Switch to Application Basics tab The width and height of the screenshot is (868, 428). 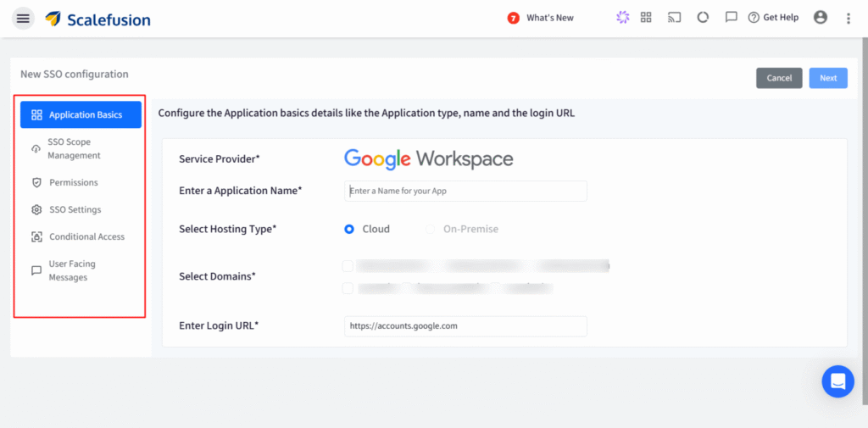(81, 114)
